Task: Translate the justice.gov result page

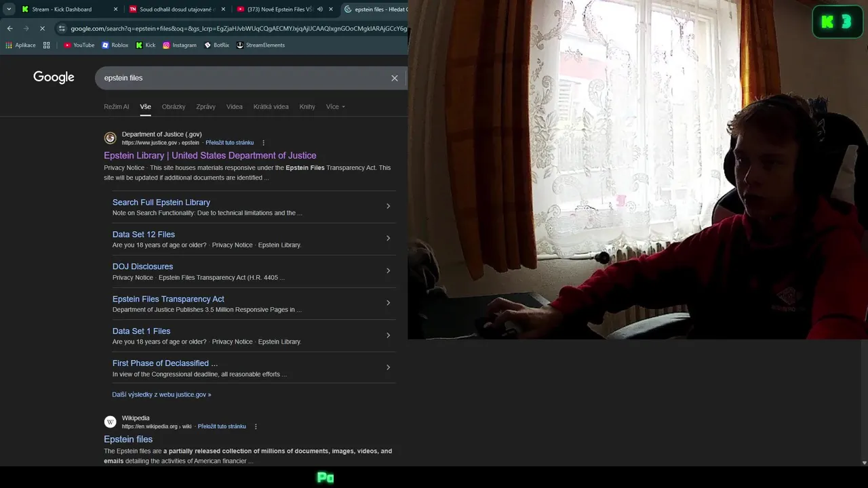Action: (x=230, y=143)
